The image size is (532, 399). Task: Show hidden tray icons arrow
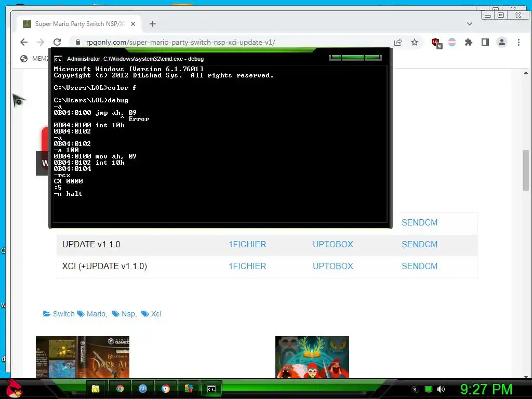tap(415, 390)
